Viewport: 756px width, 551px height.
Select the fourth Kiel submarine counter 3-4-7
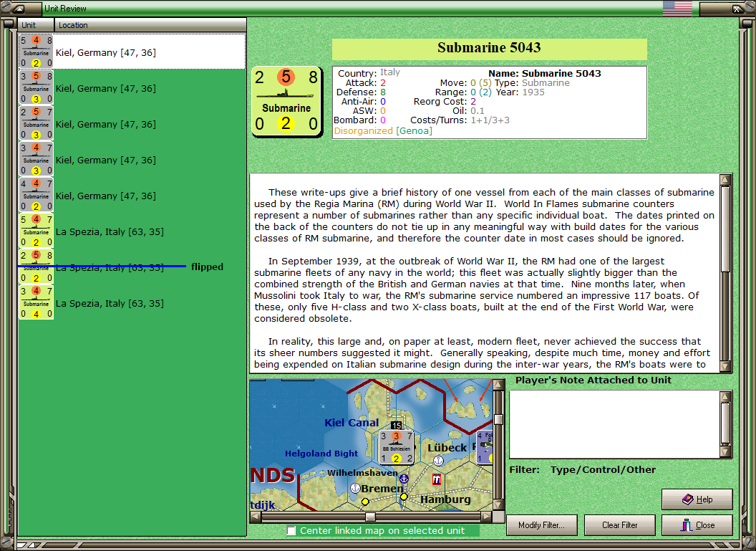tap(37, 159)
